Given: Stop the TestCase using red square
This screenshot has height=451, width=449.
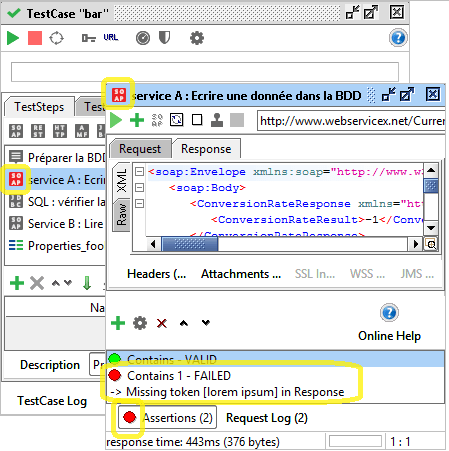Looking at the screenshot, I should (x=35, y=38).
